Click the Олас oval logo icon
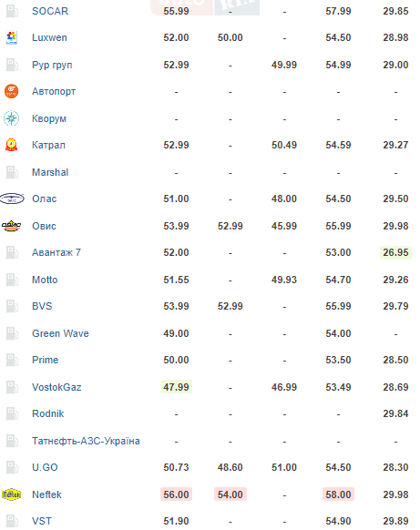Screen dimensions: 420x530 [12, 199]
